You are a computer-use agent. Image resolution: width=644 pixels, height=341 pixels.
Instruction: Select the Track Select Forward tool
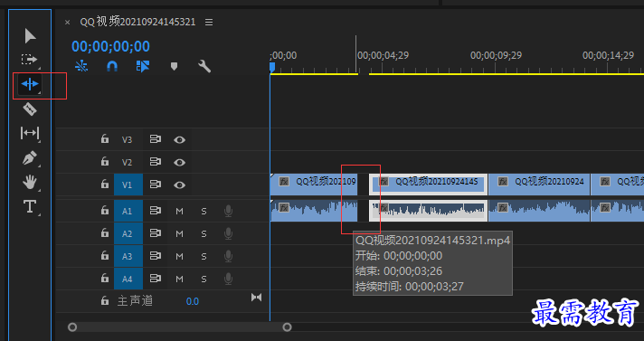(29, 60)
